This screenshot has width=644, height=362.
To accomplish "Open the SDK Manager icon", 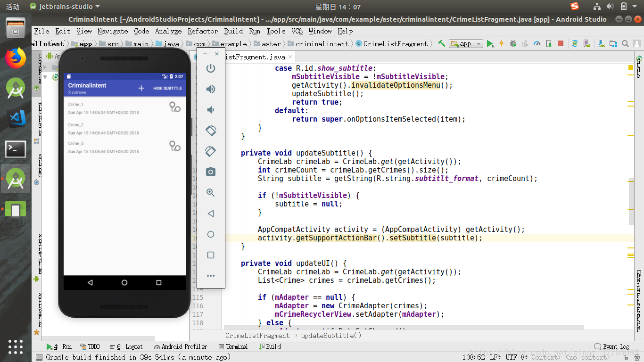I will [x=601, y=43].
